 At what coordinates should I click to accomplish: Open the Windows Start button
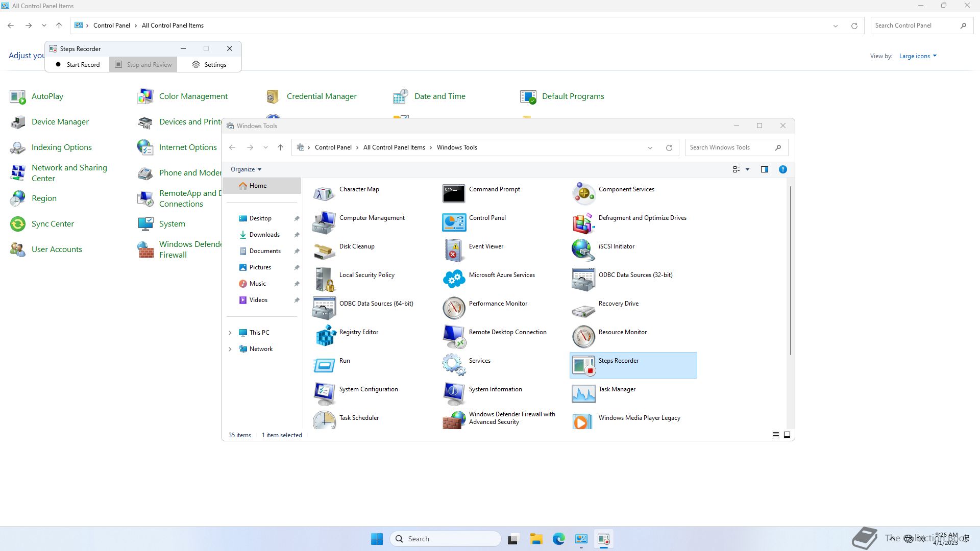tap(377, 539)
